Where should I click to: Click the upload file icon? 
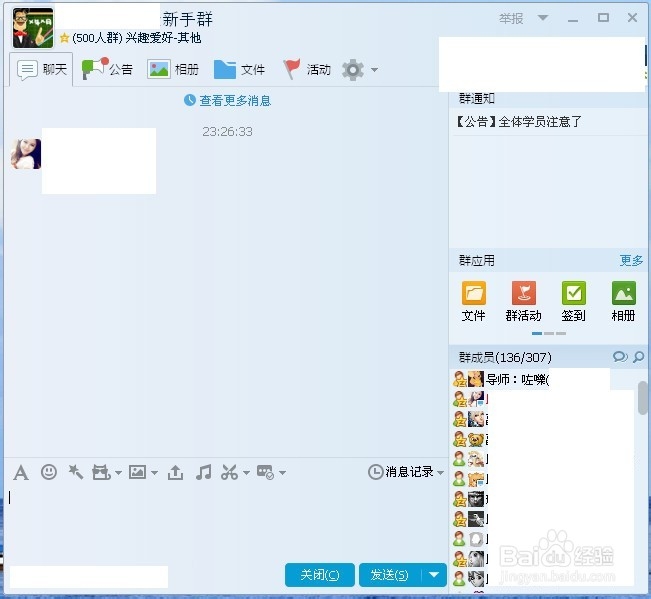(175, 472)
